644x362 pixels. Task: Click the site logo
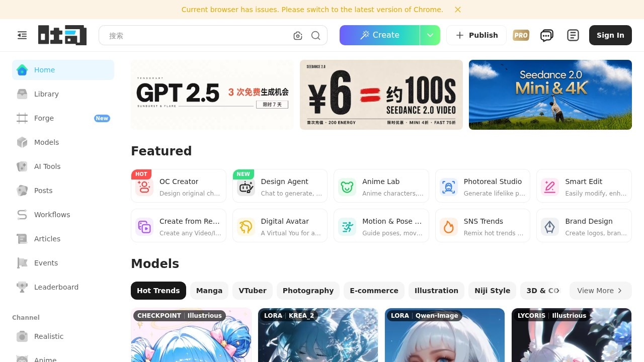pyautogui.click(x=62, y=35)
